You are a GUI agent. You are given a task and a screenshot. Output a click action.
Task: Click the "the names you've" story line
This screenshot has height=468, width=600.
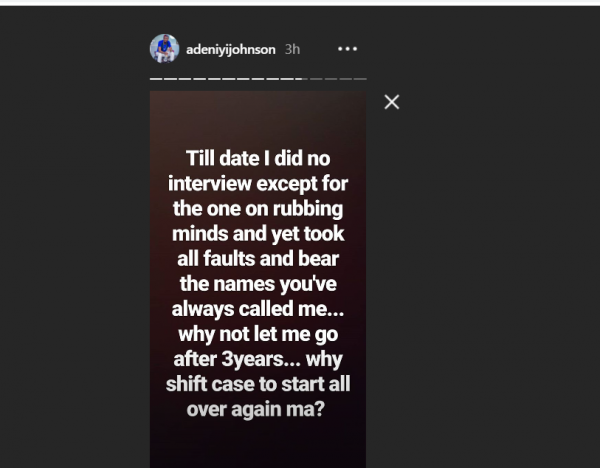tap(258, 284)
